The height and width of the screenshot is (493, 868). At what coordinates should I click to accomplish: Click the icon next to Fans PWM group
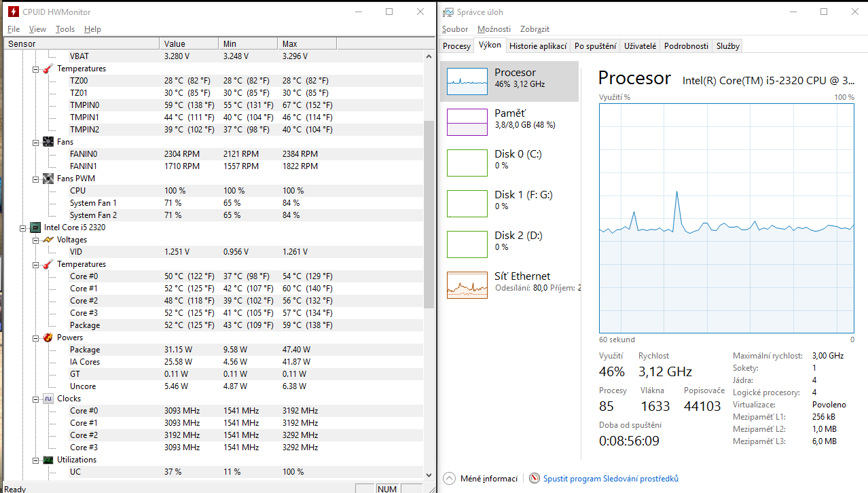[48, 179]
